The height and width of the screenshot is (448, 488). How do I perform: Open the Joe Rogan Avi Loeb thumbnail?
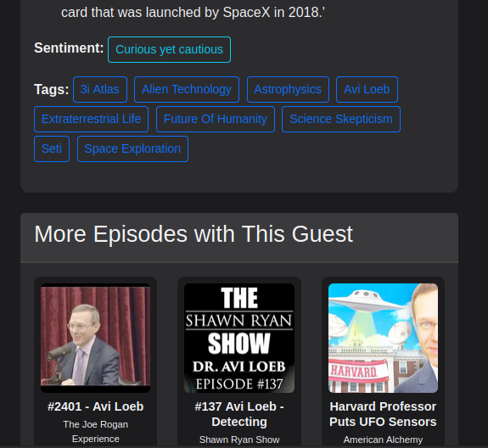[96, 338]
